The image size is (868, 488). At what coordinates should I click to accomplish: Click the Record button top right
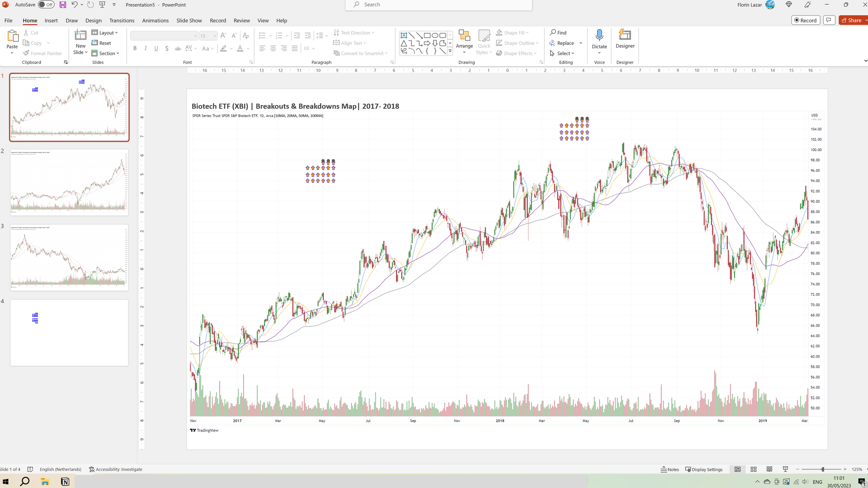(x=806, y=20)
